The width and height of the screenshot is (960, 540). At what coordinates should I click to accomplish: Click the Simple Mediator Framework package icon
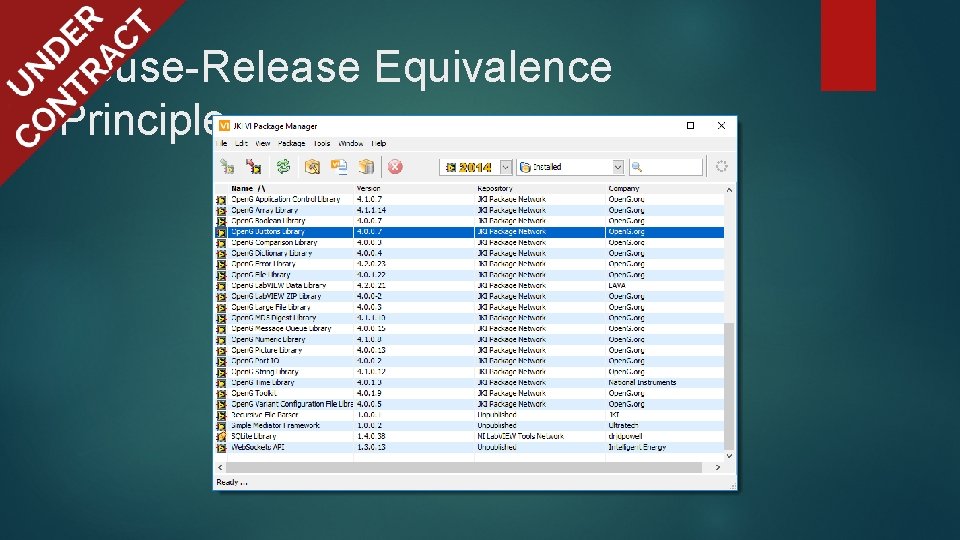tap(221, 426)
